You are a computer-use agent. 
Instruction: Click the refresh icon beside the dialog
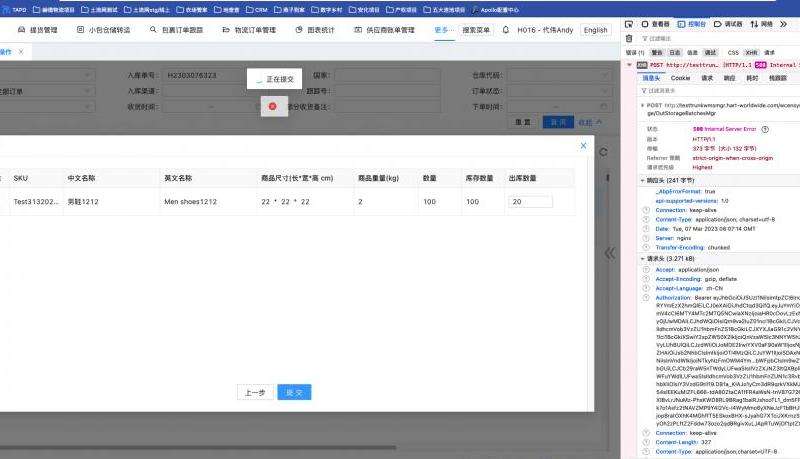point(603,152)
